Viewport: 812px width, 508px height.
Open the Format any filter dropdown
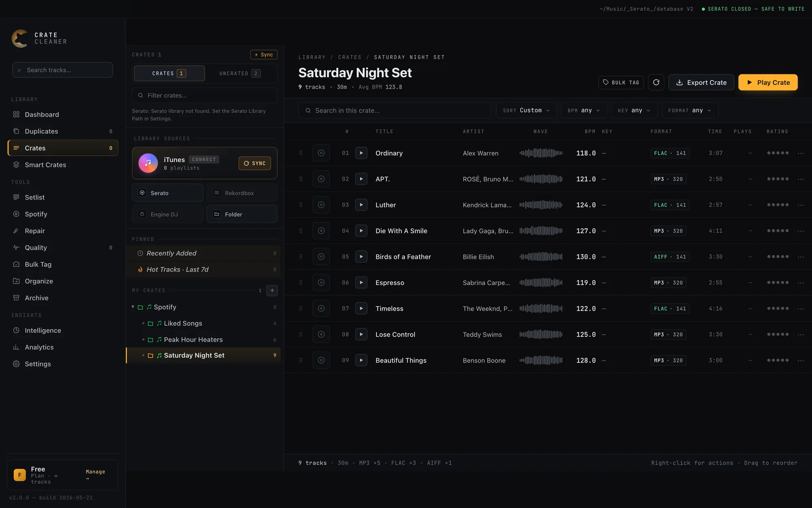[690, 111]
